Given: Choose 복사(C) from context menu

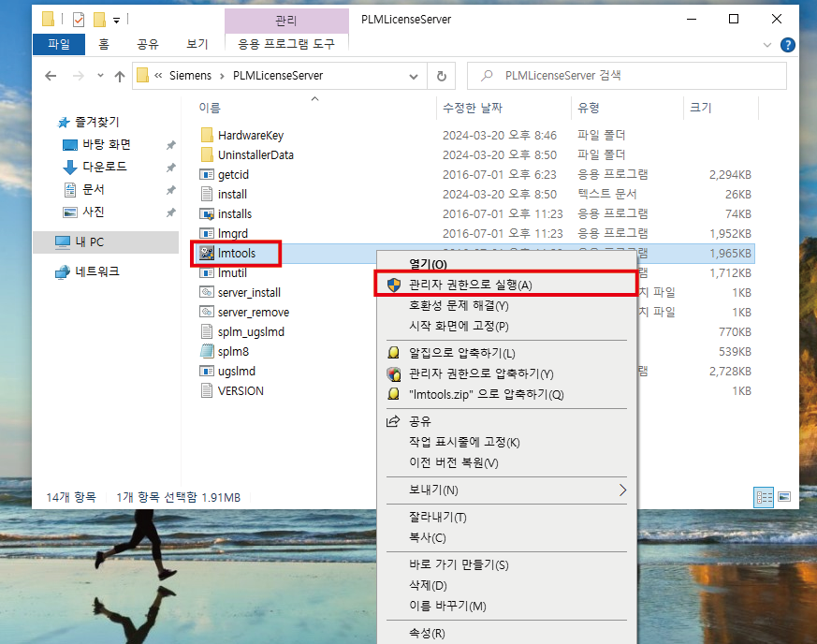Looking at the screenshot, I should coord(506,537).
